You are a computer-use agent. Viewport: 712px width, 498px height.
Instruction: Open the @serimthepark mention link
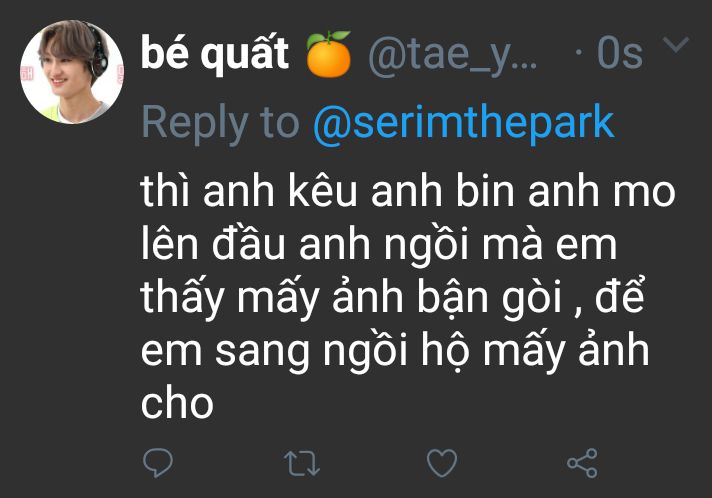(x=464, y=123)
